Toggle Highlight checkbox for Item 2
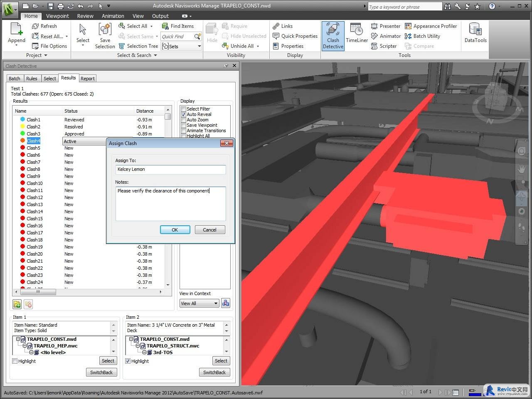 (128, 361)
